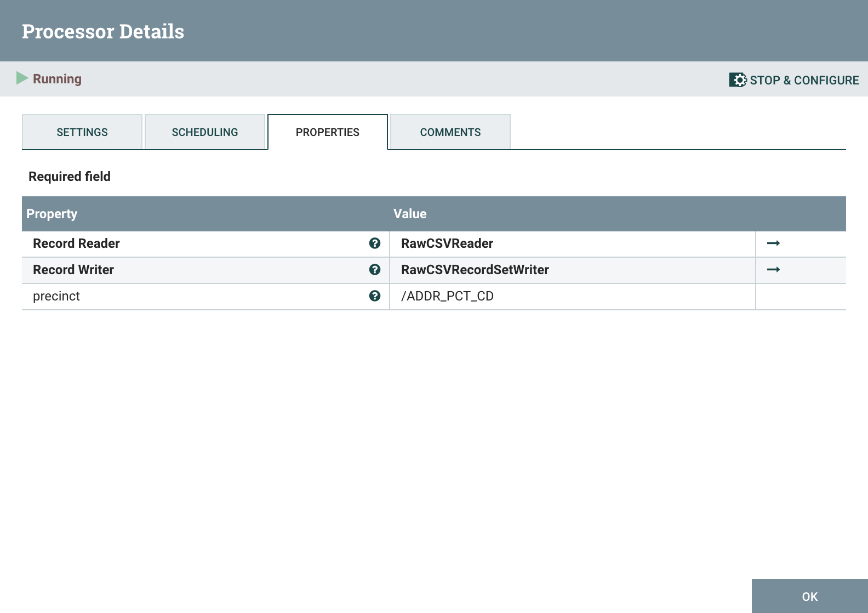868x613 pixels.
Task: Click the Record Reader property name
Action: [76, 243]
